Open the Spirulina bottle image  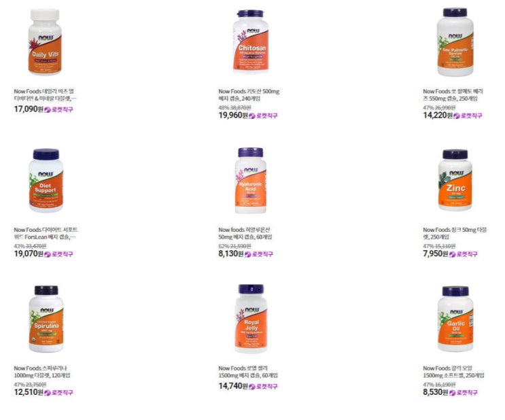46,319
